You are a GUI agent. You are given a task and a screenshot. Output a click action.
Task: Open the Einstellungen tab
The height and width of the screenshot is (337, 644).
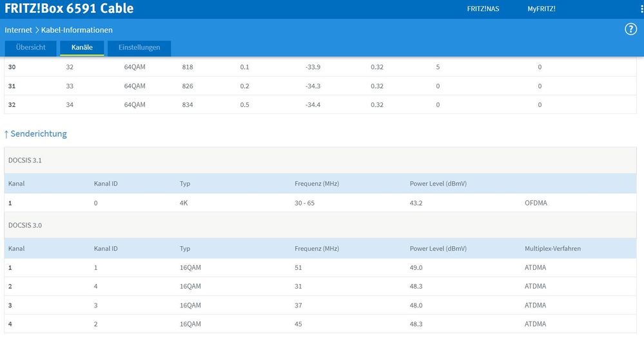coord(139,48)
